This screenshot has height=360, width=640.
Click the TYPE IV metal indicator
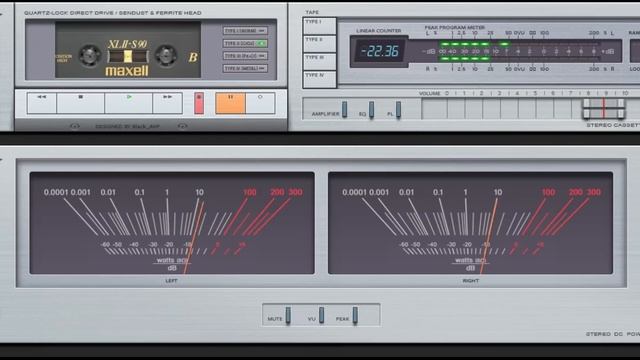(245, 68)
